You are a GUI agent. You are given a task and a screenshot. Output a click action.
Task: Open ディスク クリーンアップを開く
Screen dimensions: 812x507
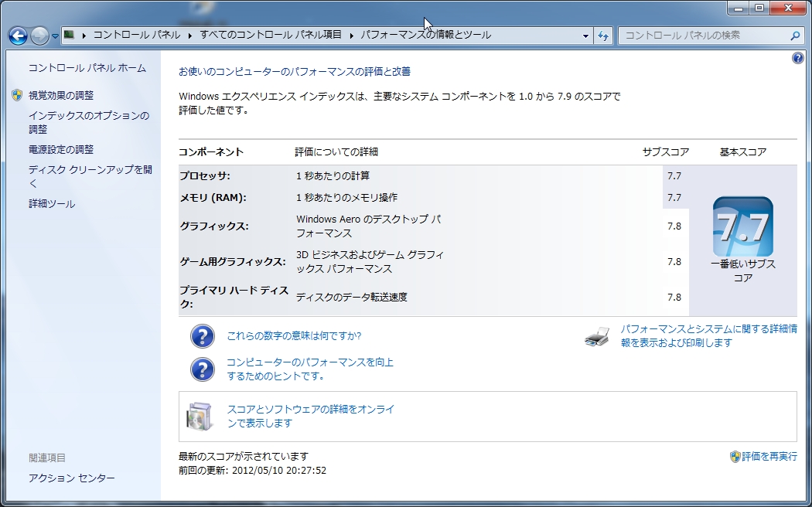(90, 176)
